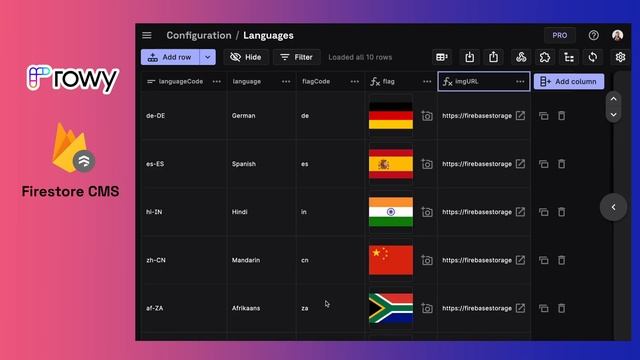640x360 pixels.
Task: Open flagCode column options menu
Action: pos(355,82)
